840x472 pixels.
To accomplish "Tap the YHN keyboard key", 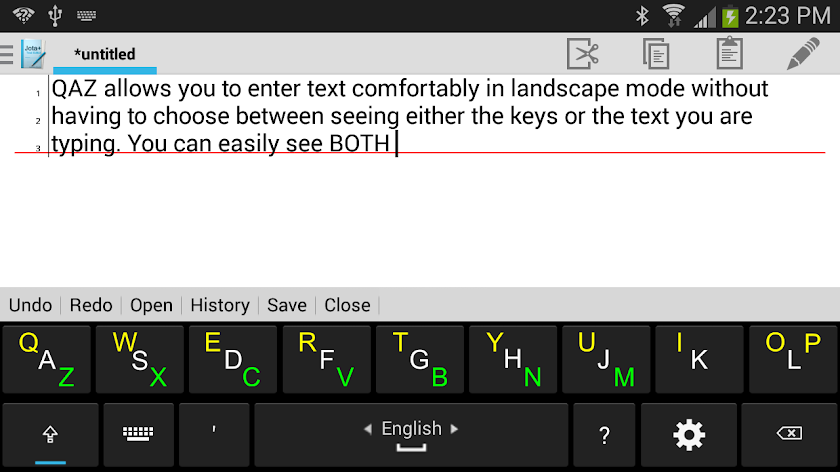I will point(513,359).
